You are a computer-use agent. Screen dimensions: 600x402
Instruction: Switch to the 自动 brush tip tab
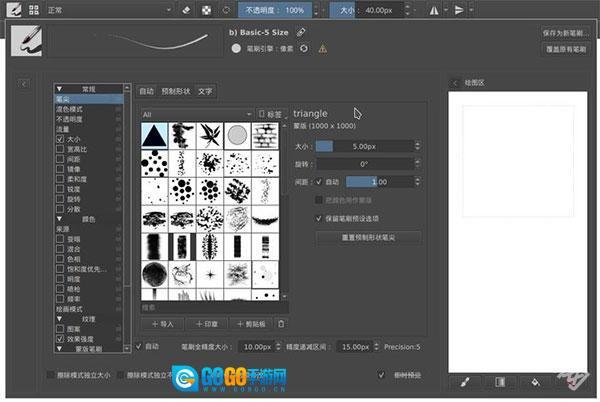pos(146,90)
